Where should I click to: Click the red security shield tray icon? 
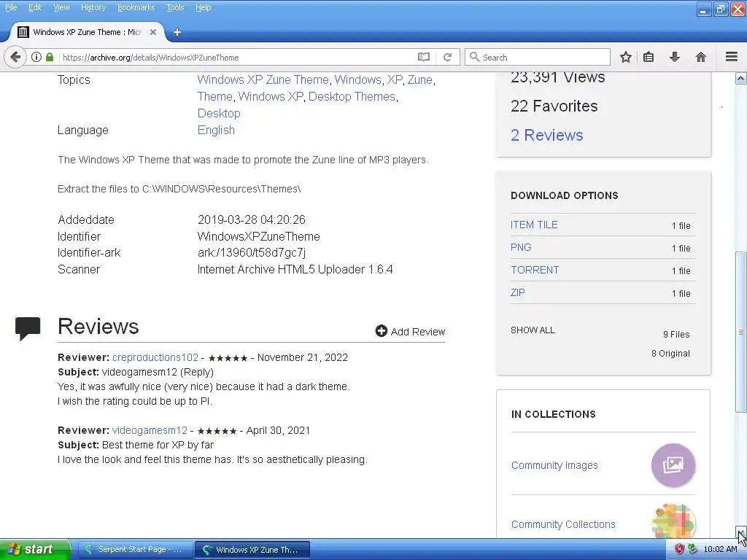tap(679, 550)
